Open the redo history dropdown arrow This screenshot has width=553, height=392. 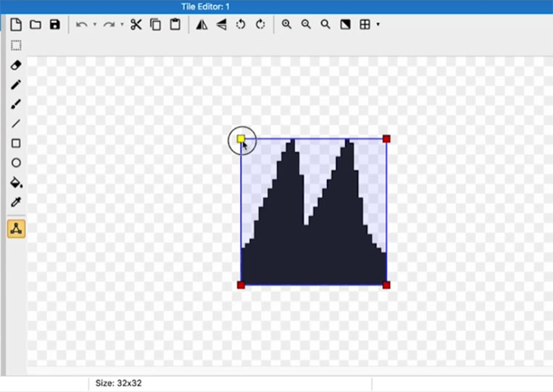[122, 25]
